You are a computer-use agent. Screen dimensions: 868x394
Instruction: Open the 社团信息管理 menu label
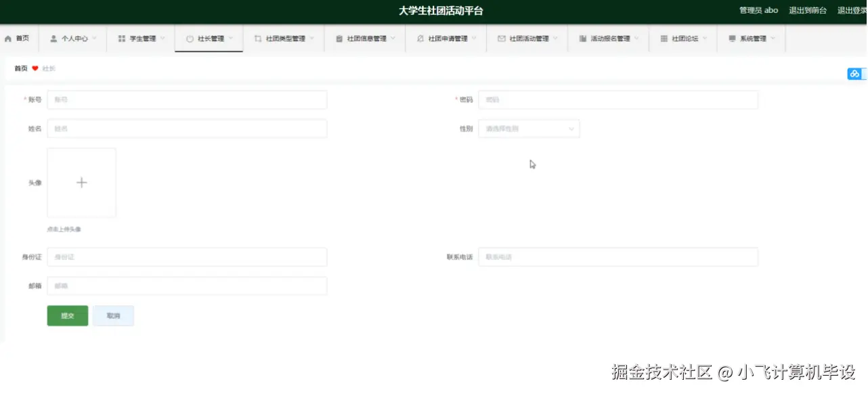click(367, 39)
